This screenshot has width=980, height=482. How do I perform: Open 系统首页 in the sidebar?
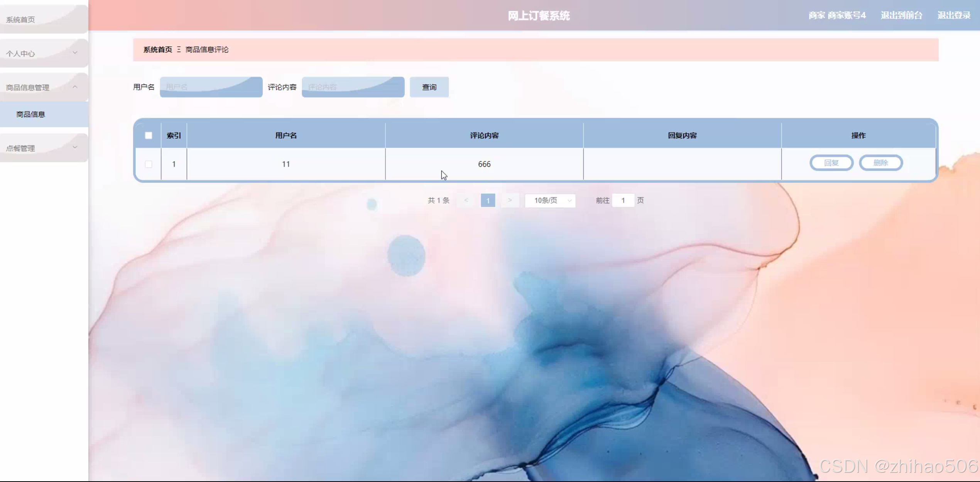pyautogui.click(x=21, y=20)
